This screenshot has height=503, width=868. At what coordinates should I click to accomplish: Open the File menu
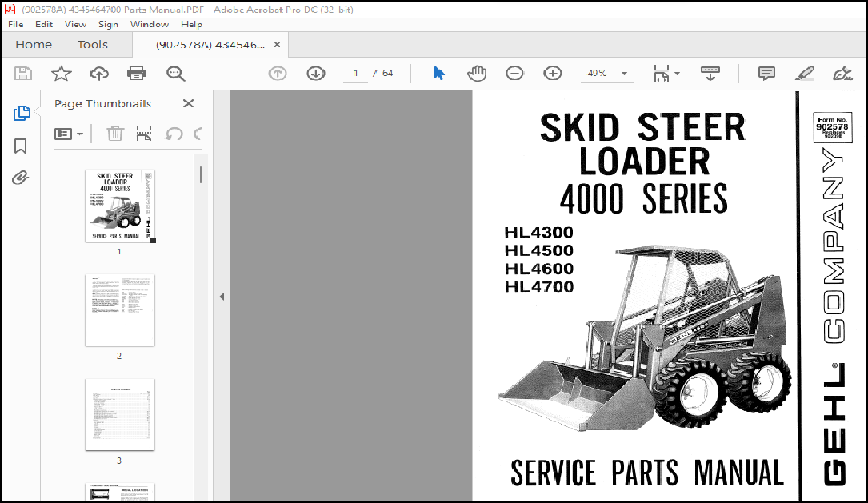15,24
